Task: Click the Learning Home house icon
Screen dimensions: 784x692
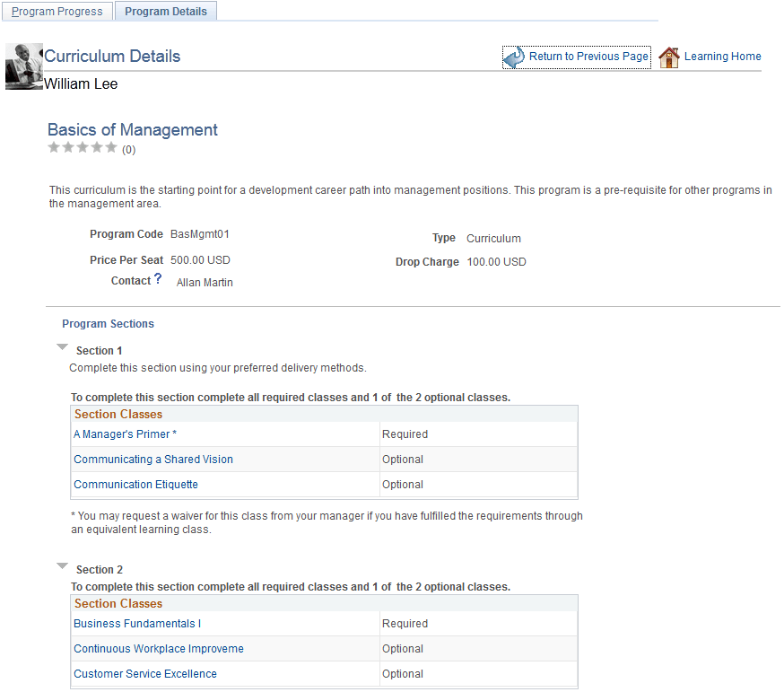Action: click(x=669, y=56)
